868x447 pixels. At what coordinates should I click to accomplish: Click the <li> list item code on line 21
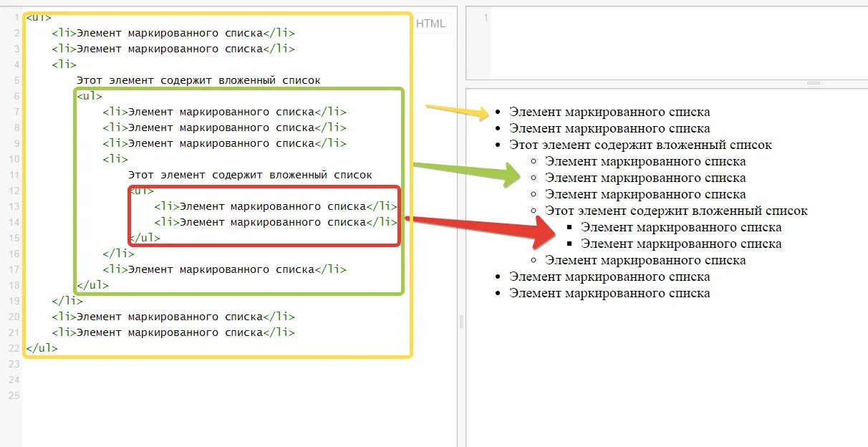pyautogui.click(x=173, y=332)
